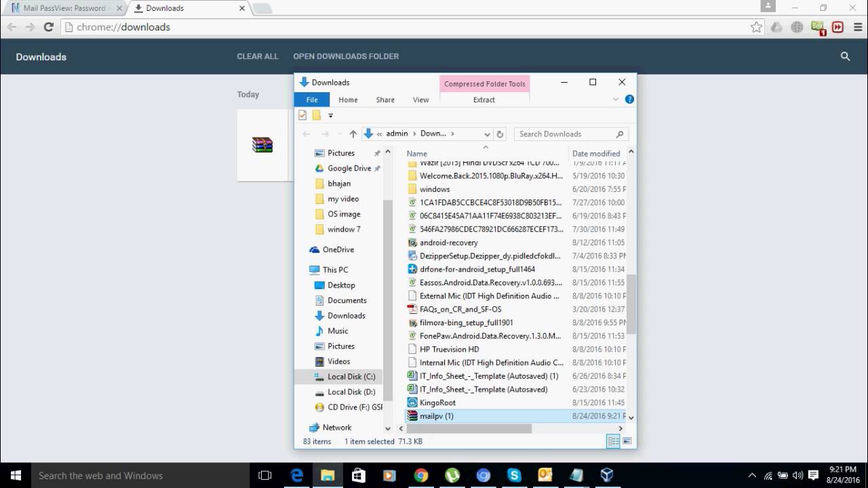
Task: Sort by Date modified column header
Action: pyautogui.click(x=596, y=153)
